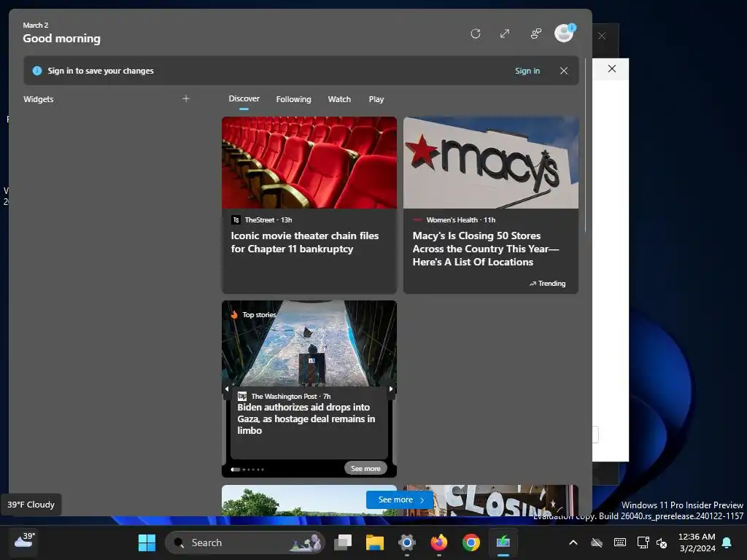Show hidden system tray icons
Screen dimensions: 747x560
[573, 542]
